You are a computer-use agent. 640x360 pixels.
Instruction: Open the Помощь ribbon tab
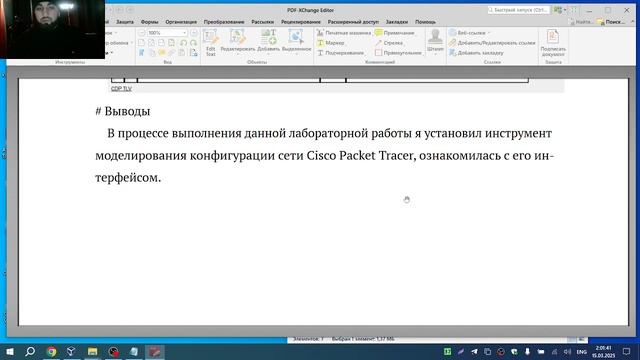click(x=425, y=22)
